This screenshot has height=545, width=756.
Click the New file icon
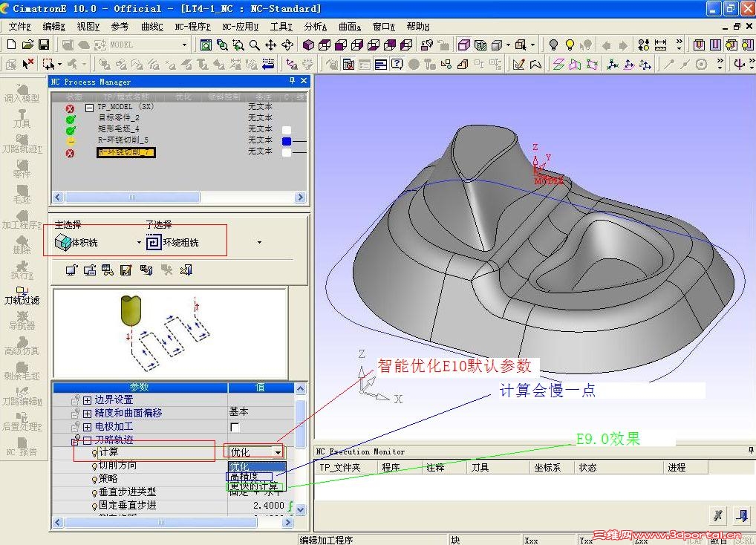point(11,45)
